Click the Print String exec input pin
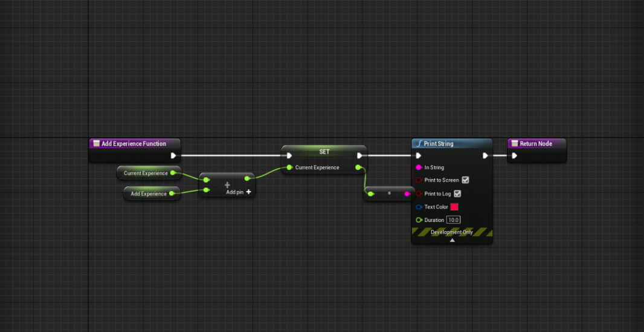This screenshot has width=644, height=332. (x=418, y=155)
